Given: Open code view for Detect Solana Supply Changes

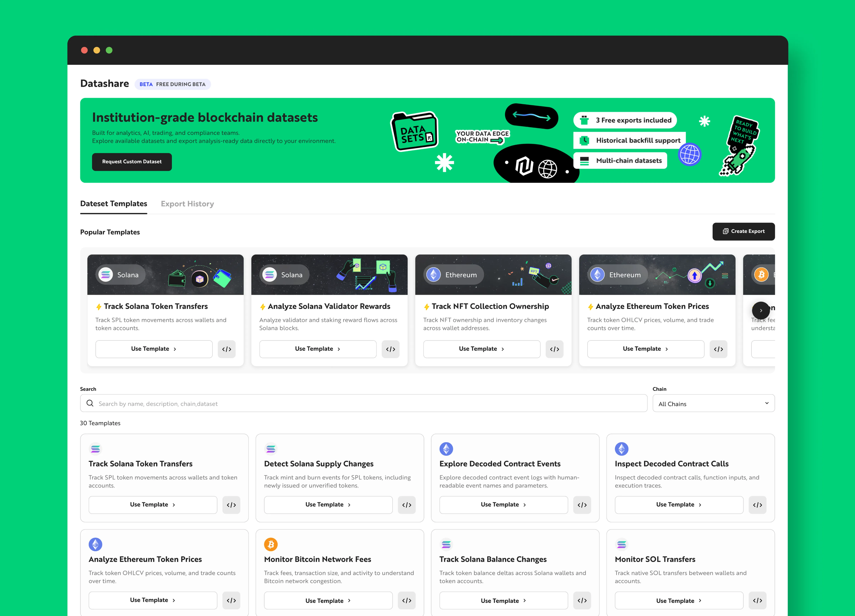Looking at the screenshot, I should click(407, 505).
